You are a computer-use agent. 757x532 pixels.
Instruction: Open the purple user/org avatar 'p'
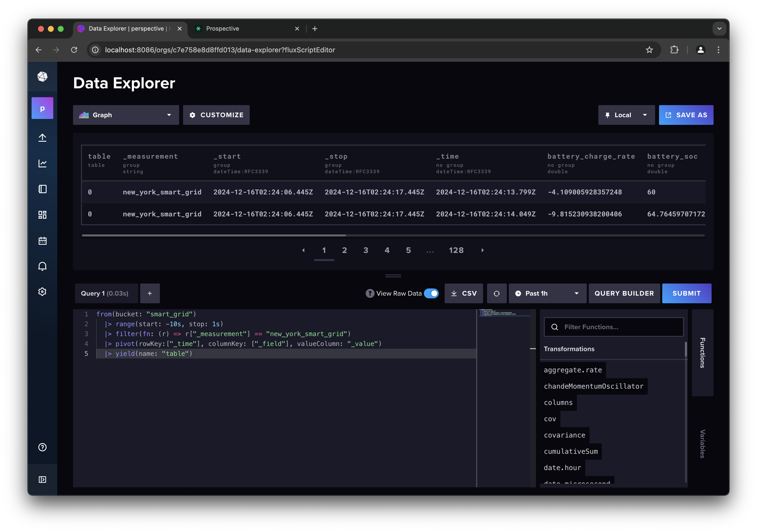point(42,108)
